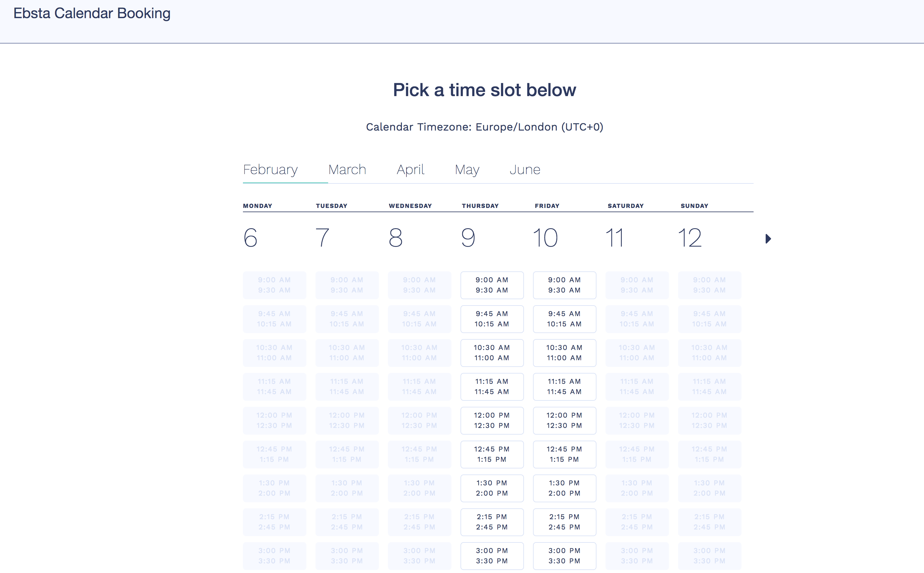
Task: Book Thursday 9:00 AM slot
Action: pos(492,285)
